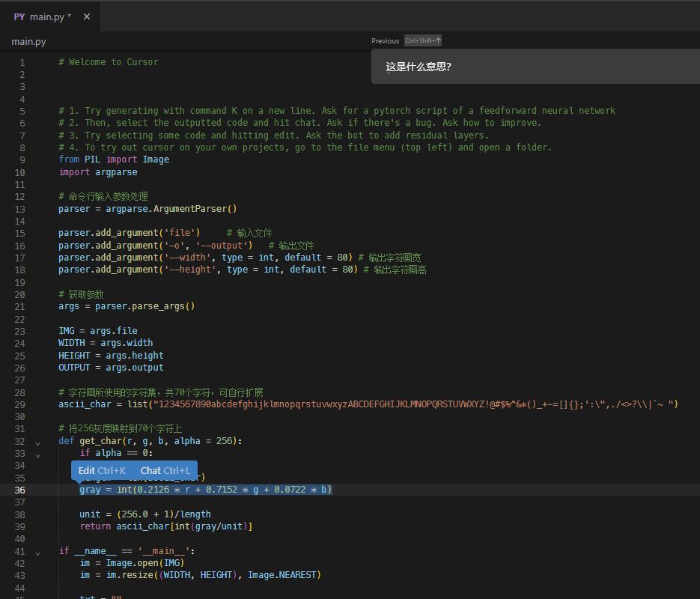The height and width of the screenshot is (599, 700).
Task: Click Edit Ctrl+K in the selection popup
Action: (x=102, y=471)
